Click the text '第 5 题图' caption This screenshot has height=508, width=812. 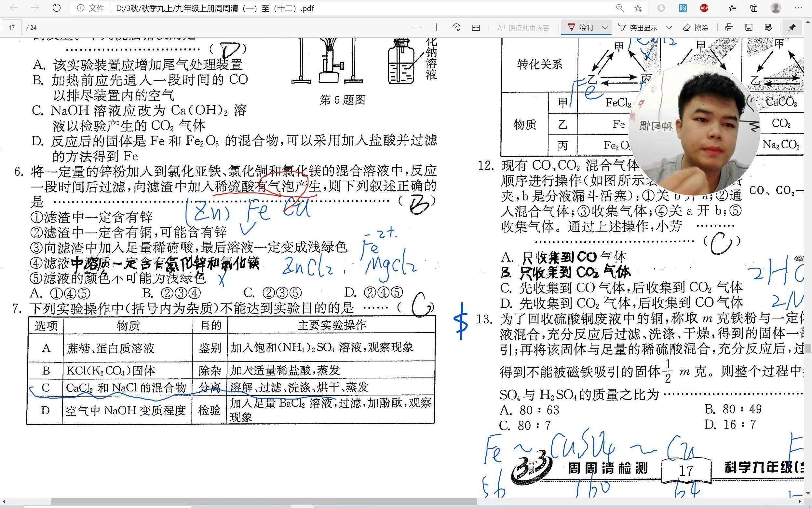tap(342, 100)
